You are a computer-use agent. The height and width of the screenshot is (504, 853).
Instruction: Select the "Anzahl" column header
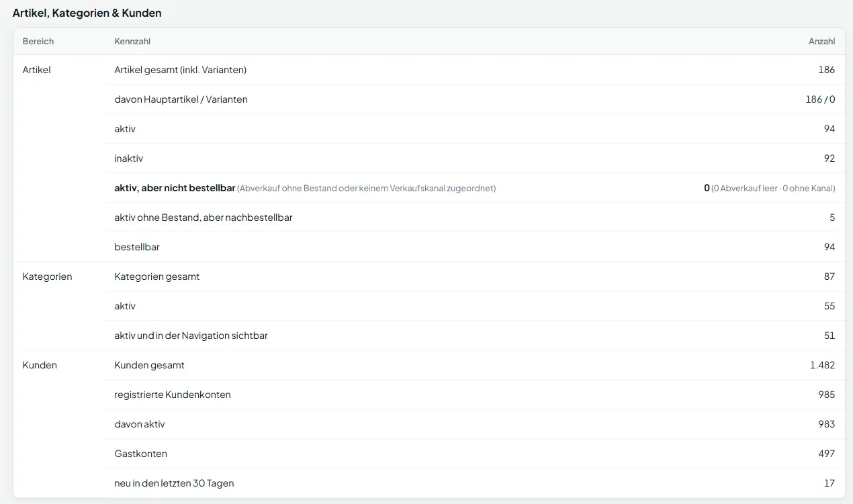pos(822,42)
